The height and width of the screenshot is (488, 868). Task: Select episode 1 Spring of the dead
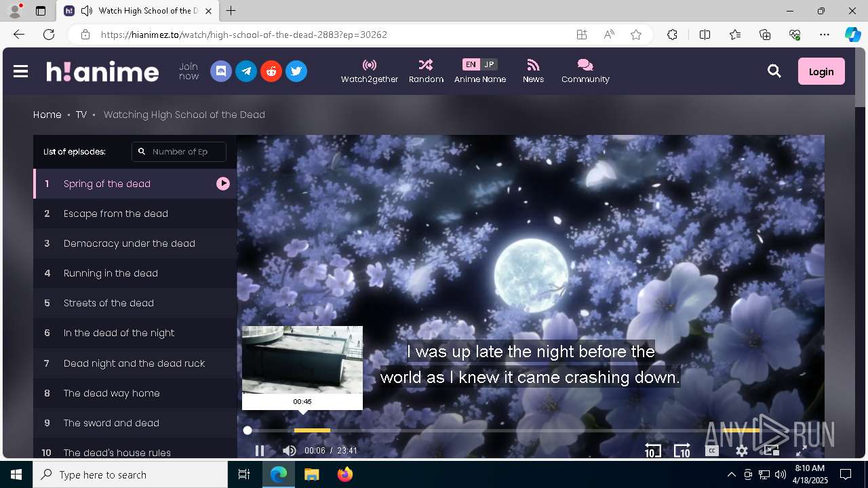pos(135,184)
